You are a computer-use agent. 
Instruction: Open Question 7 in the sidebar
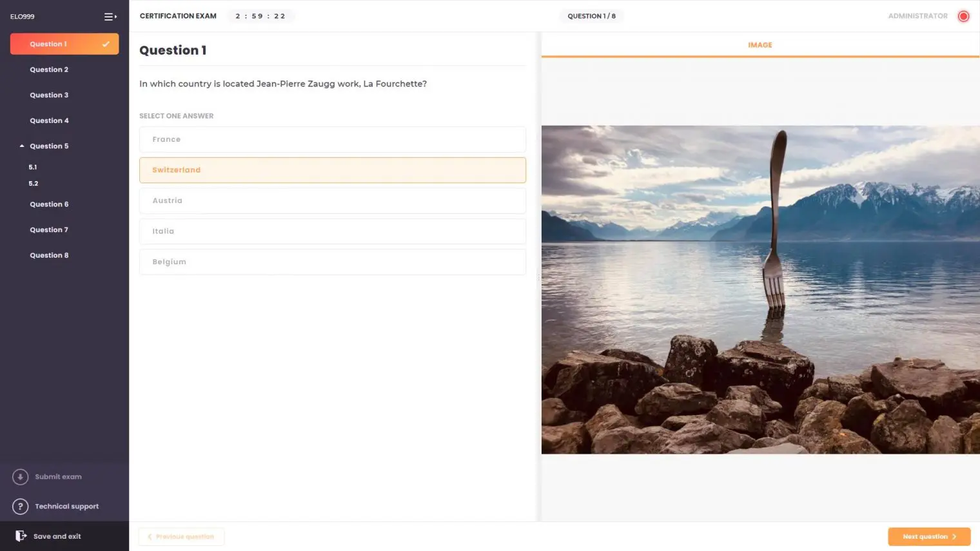(x=49, y=230)
